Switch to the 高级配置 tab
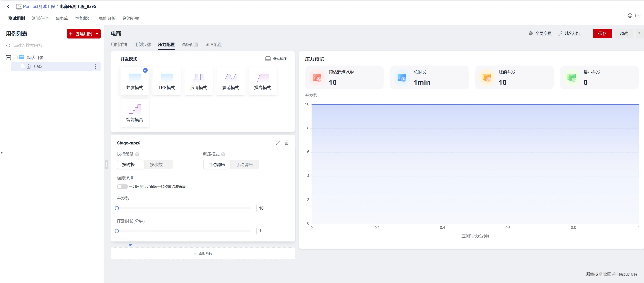This screenshot has height=283, width=644. pyautogui.click(x=190, y=45)
